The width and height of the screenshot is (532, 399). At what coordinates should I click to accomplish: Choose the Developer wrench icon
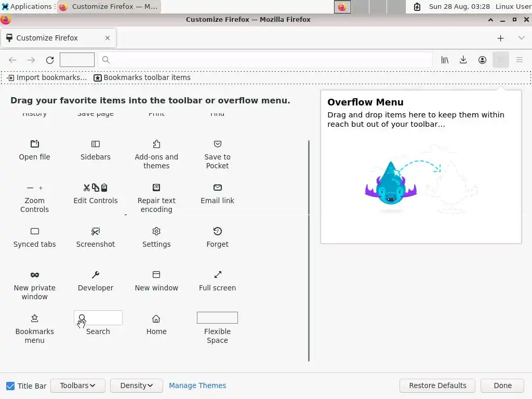[x=96, y=274]
